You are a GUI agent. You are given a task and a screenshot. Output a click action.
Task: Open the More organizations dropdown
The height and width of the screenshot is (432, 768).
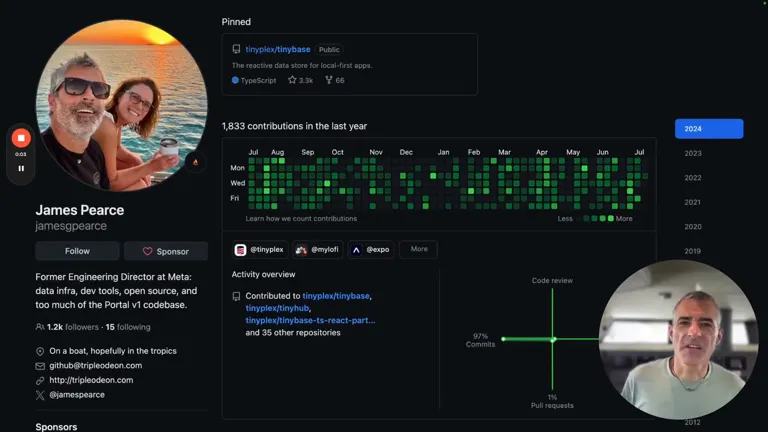point(418,249)
